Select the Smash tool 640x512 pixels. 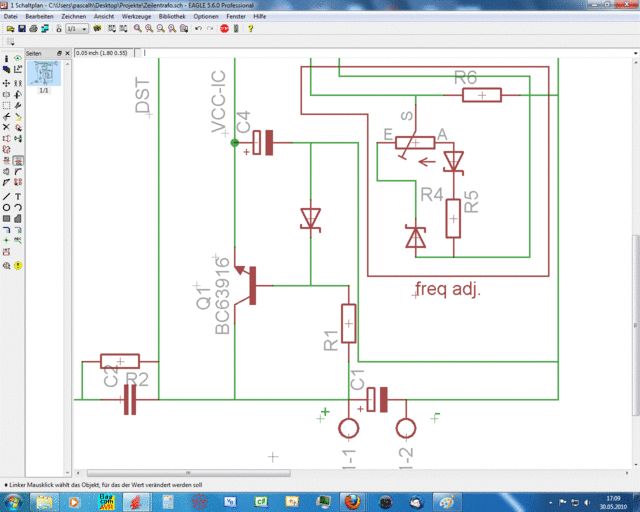(7, 171)
